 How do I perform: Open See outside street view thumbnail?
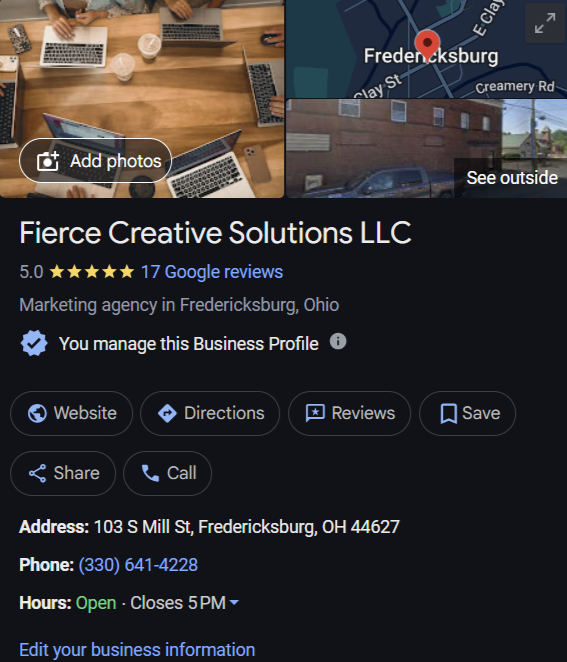click(426, 149)
